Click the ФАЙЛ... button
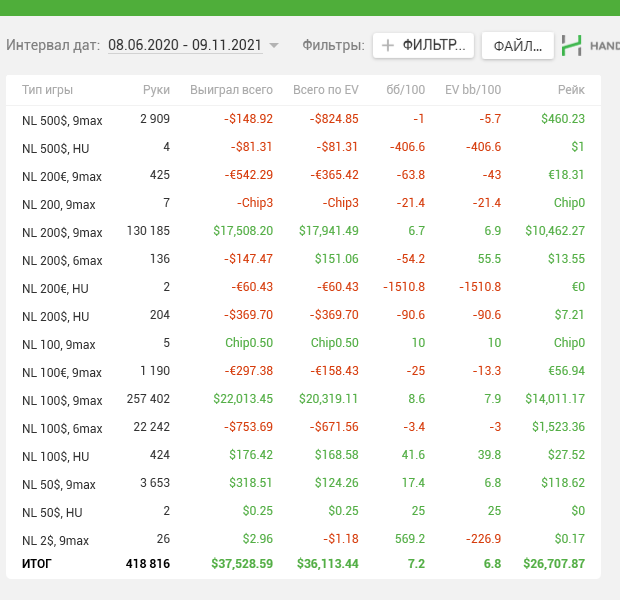Viewport: 620px width, 600px height. click(x=518, y=46)
